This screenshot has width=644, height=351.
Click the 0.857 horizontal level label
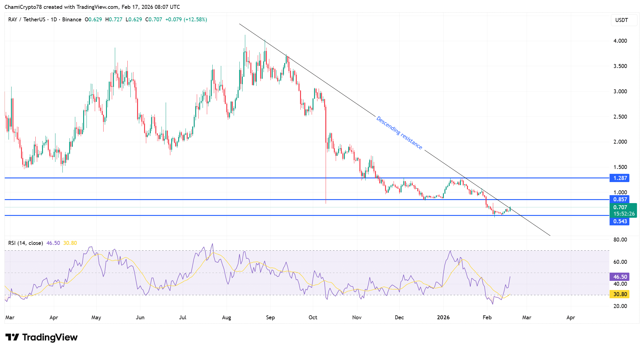point(620,199)
